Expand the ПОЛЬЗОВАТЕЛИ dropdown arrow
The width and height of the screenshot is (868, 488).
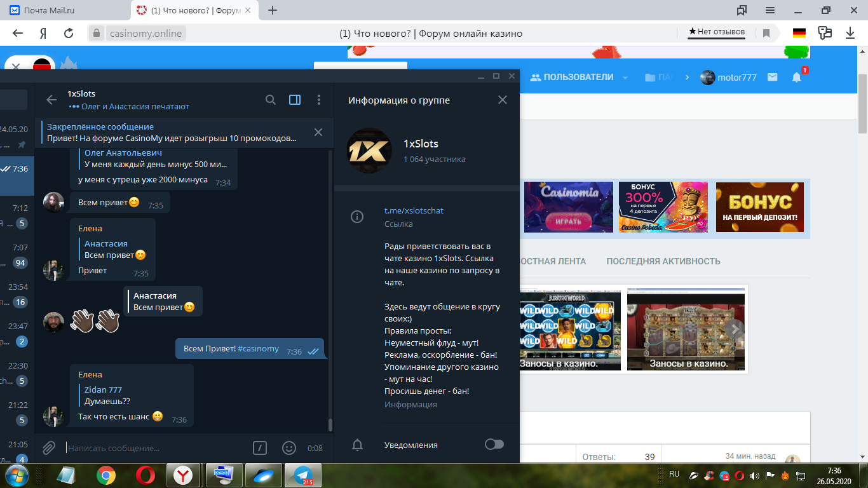click(625, 78)
